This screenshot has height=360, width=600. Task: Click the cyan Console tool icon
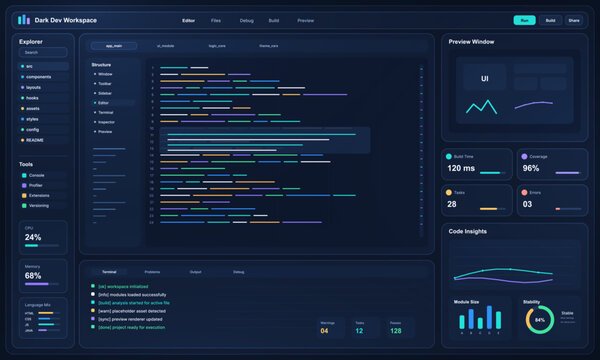tap(24, 175)
